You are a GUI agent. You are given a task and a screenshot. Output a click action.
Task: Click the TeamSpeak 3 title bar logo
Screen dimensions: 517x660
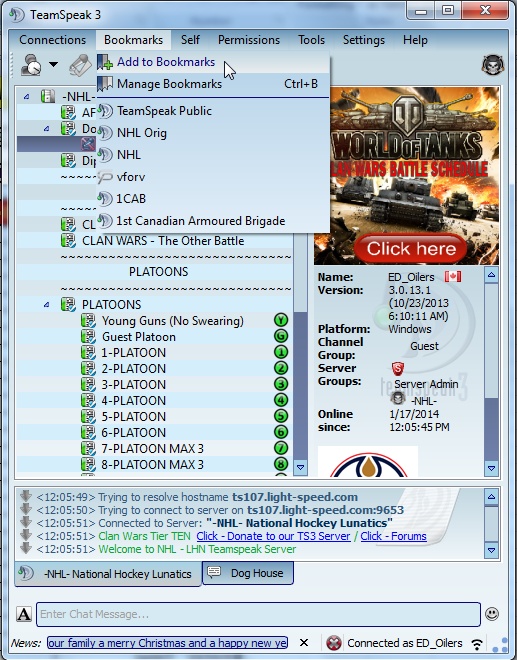(x=17, y=15)
